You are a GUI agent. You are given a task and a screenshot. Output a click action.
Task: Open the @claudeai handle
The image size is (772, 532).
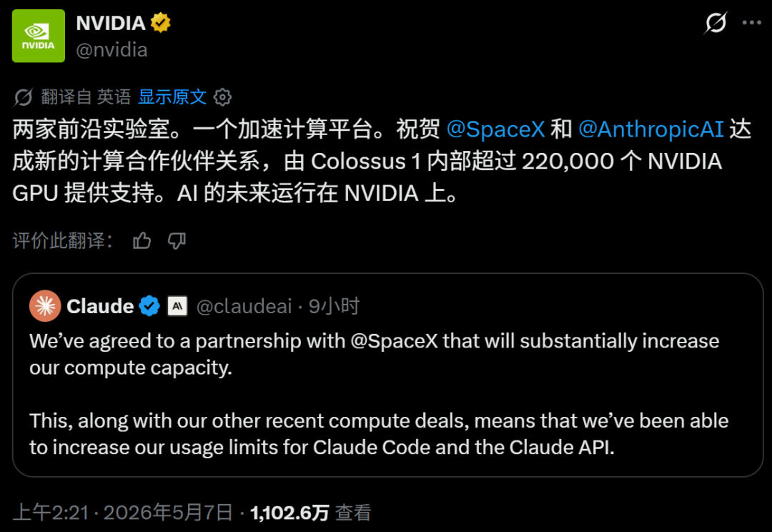click(x=244, y=306)
